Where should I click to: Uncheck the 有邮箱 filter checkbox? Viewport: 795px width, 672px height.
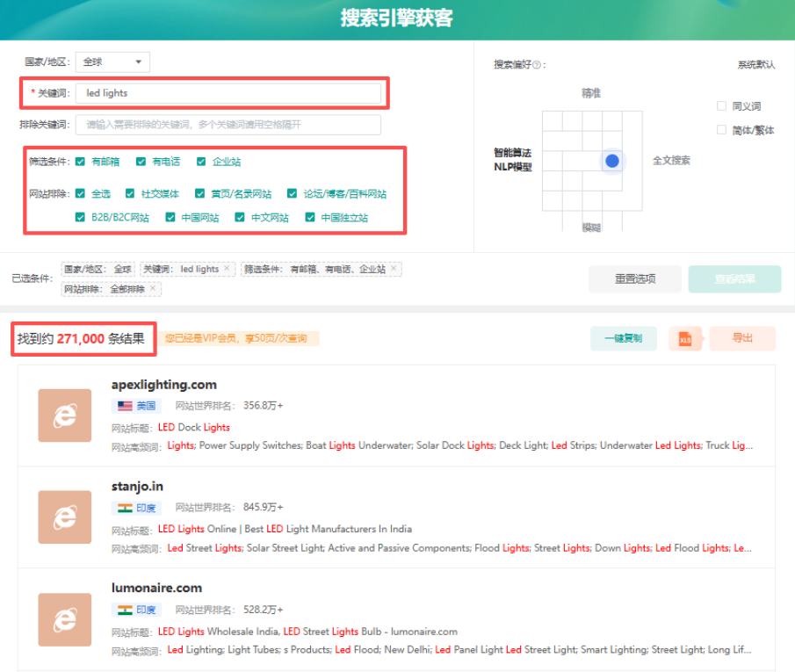coord(80,162)
